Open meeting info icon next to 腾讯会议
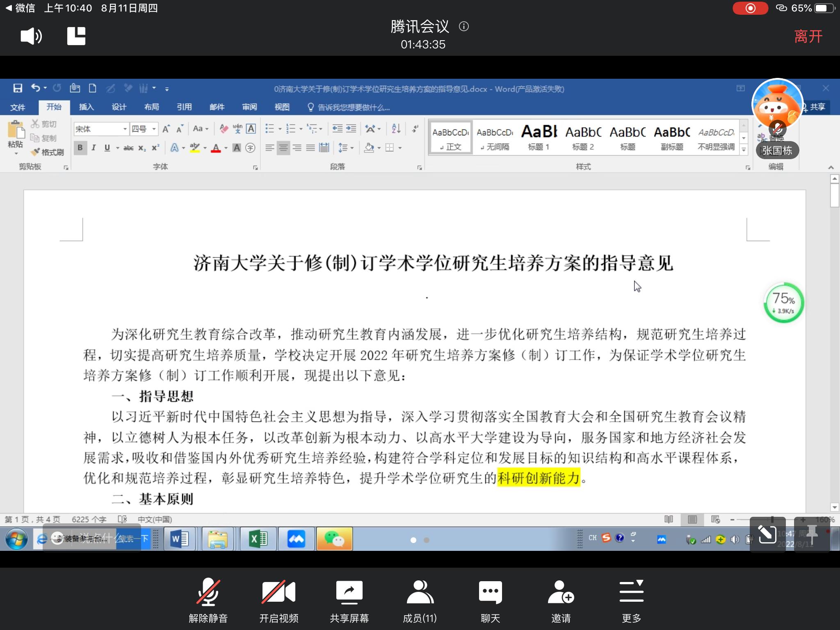This screenshot has width=840, height=630. [464, 27]
